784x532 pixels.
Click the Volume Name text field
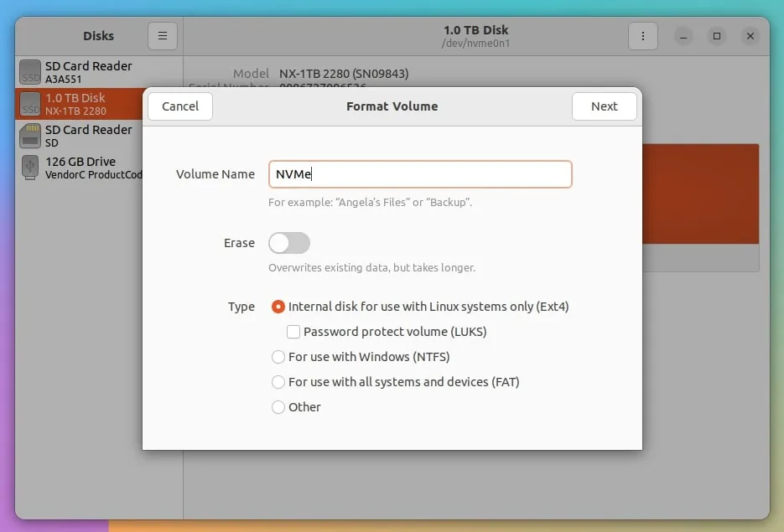point(419,174)
